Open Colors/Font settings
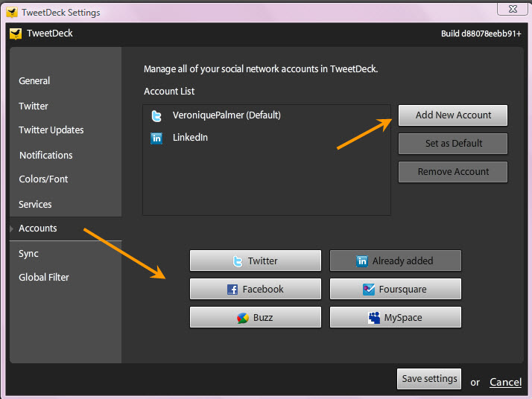 point(44,179)
